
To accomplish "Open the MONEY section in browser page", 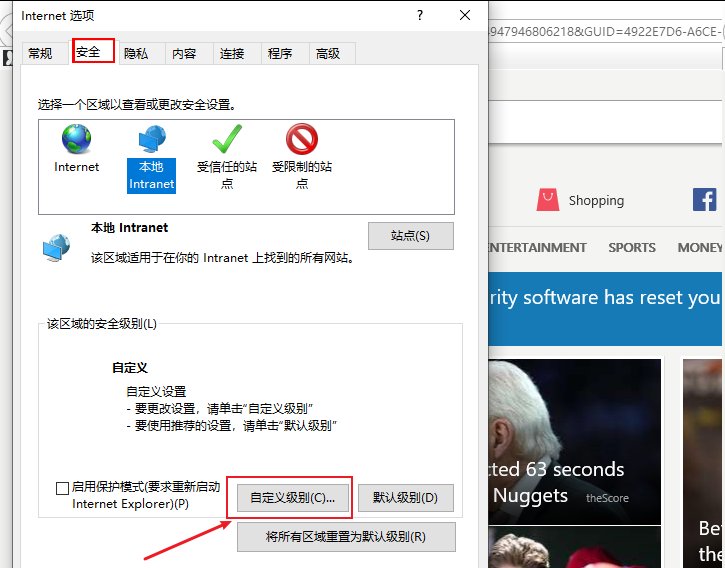I will coord(700,247).
